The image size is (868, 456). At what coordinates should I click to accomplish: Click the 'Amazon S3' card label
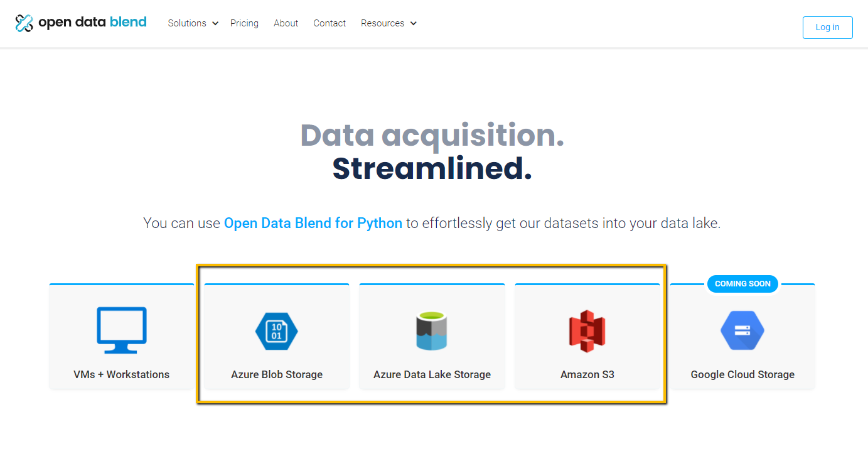click(x=587, y=374)
